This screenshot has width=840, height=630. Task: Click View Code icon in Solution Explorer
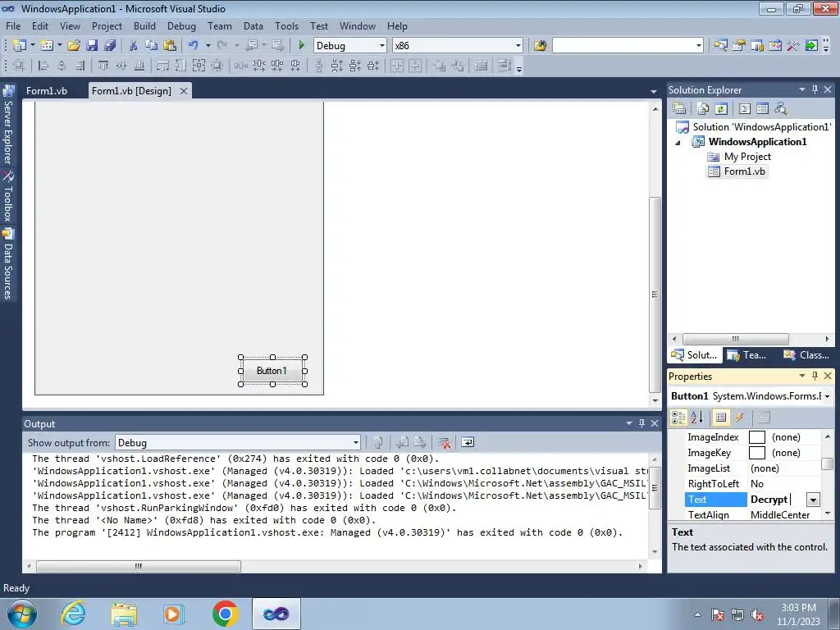tap(745, 109)
